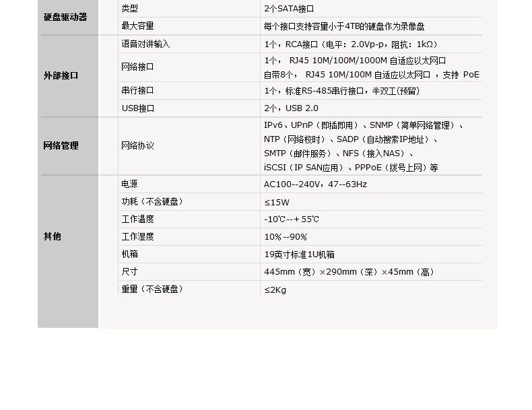Select the 445mm dimensions value text
The image size is (532, 410).
[x=349, y=272]
